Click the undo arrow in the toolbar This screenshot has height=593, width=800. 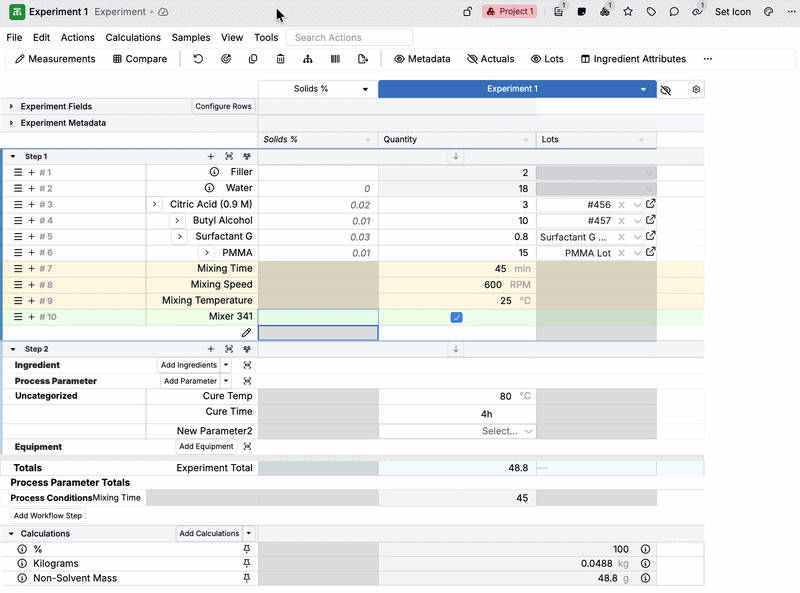pyautogui.click(x=198, y=59)
